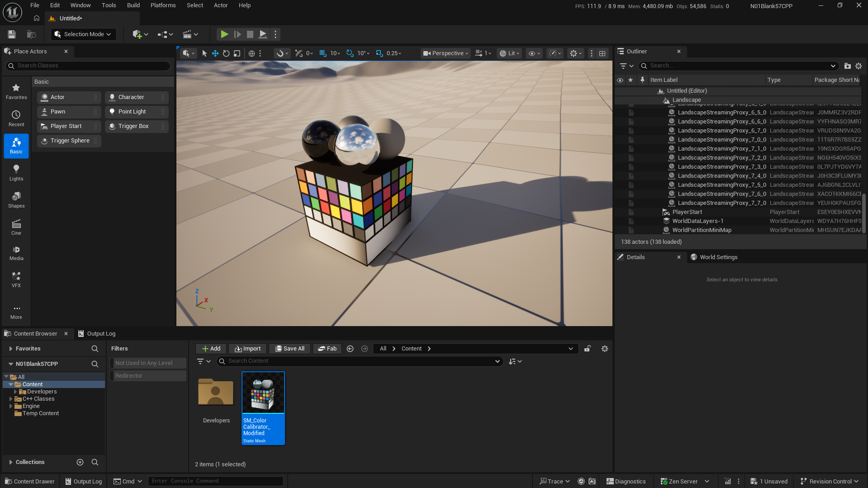Click the Save All button

click(x=290, y=349)
